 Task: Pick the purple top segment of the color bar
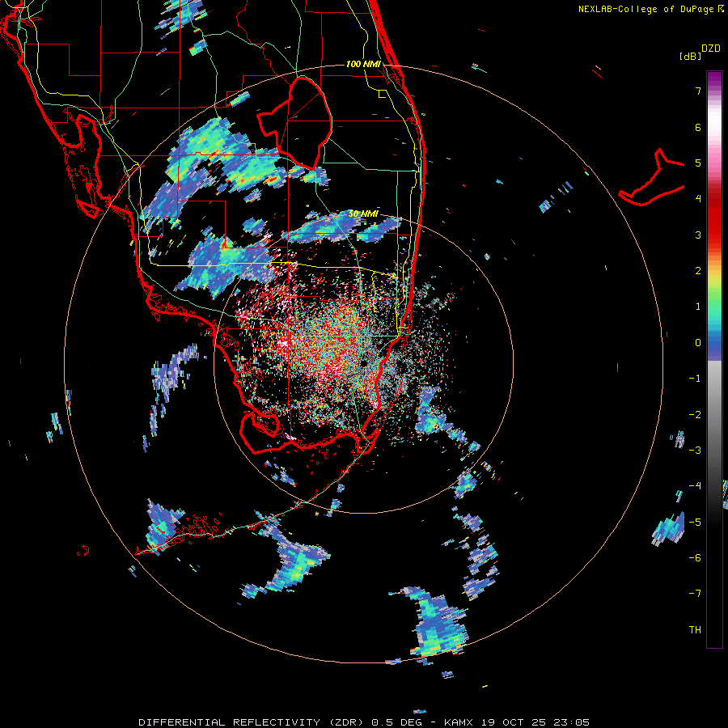(714, 79)
